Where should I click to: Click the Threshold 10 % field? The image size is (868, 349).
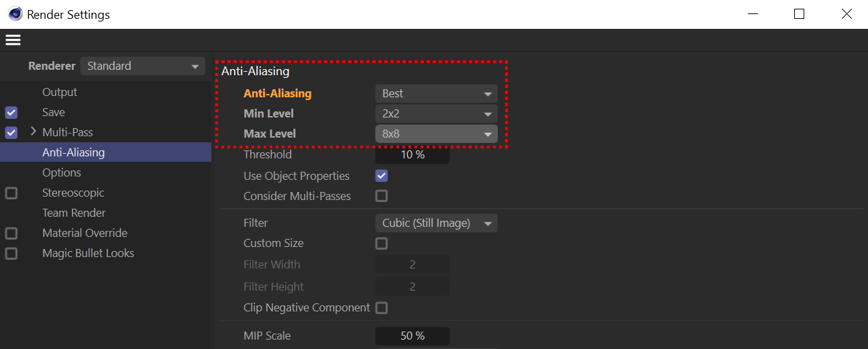coord(413,154)
